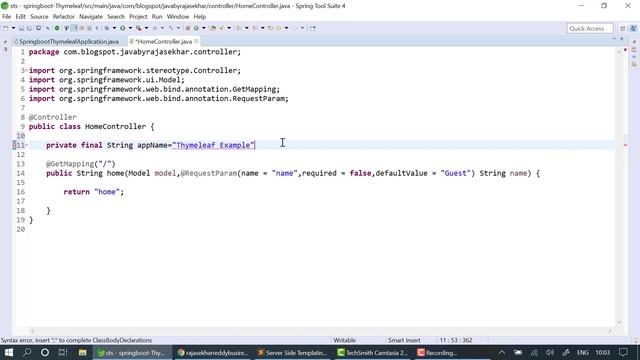Open the Navigate menu
The image size is (640, 360).
click(x=91, y=17)
